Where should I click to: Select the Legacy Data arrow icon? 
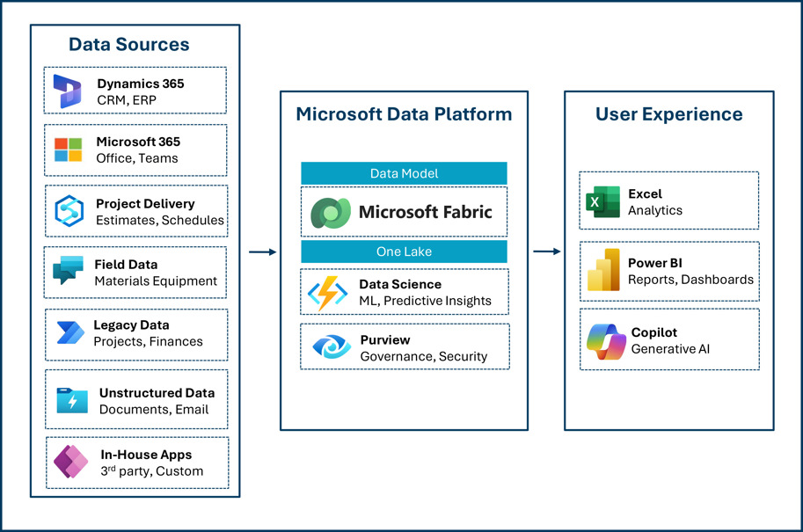pos(69,333)
